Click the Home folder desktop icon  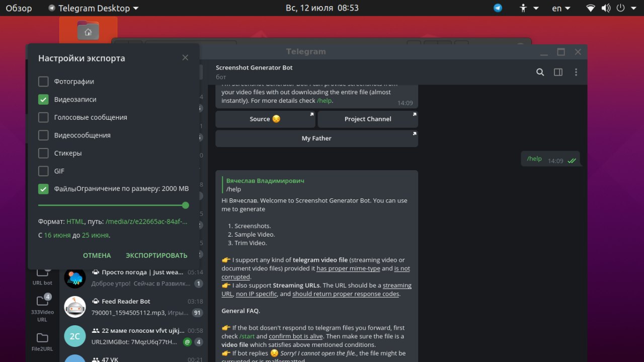[x=88, y=31]
